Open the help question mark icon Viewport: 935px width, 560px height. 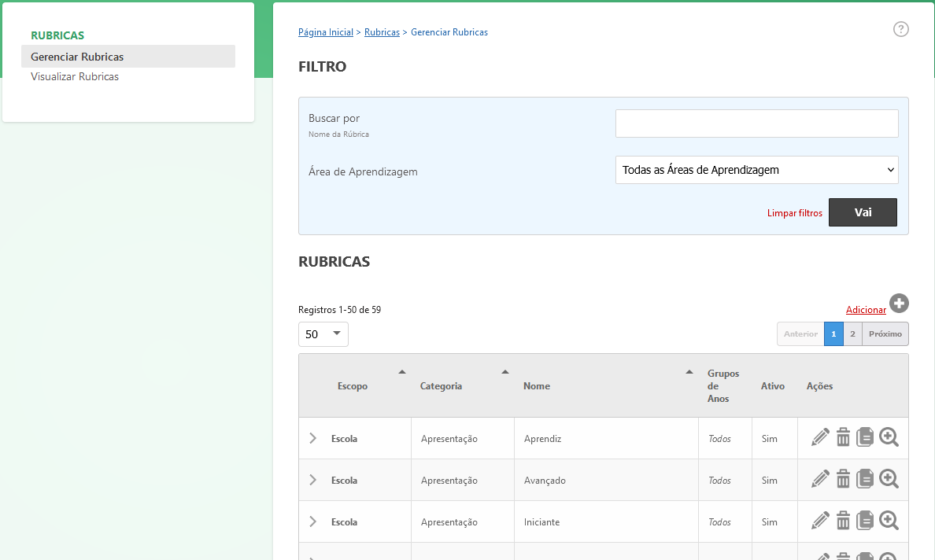click(x=900, y=29)
